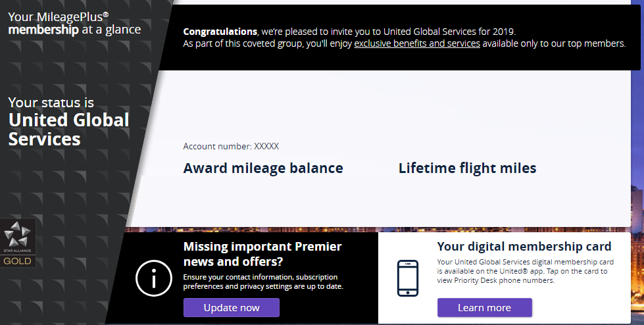The width and height of the screenshot is (644, 325).
Task: Select the Lifetime flight miles heading
Action: [x=467, y=168]
